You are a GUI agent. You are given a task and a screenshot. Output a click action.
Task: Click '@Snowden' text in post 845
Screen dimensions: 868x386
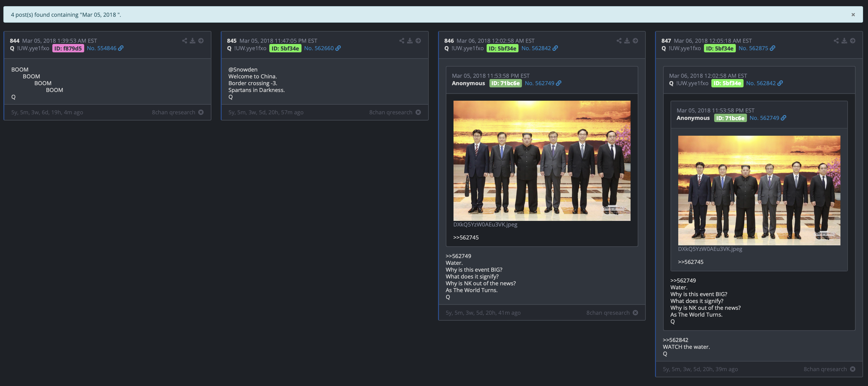point(243,69)
